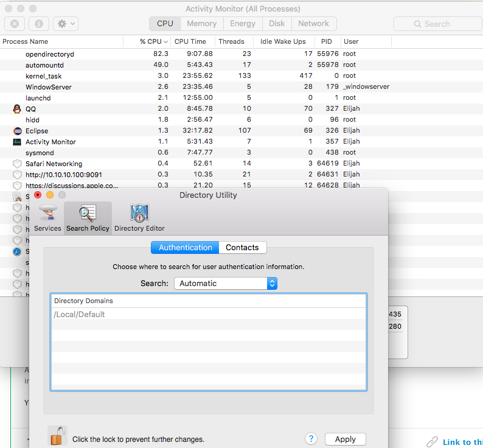Sort by Idle Wake Ups column
Screen dimensions: 483x448
tap(283, 41)
